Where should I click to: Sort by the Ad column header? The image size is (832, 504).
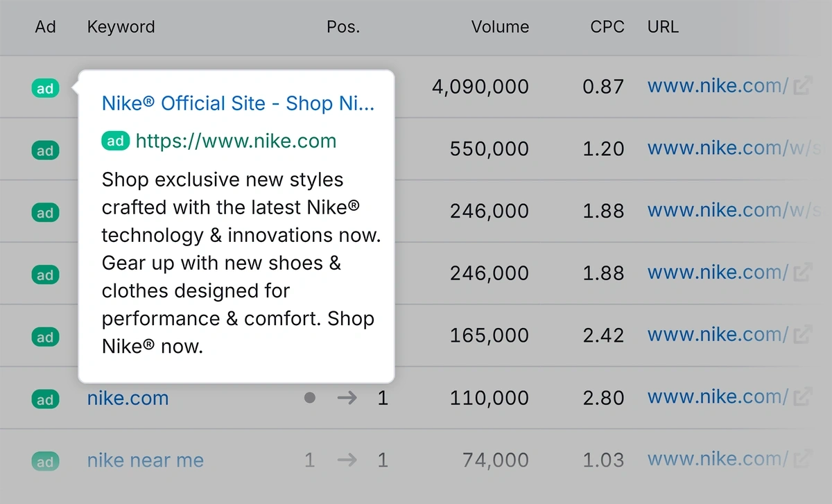click(45, 27)
